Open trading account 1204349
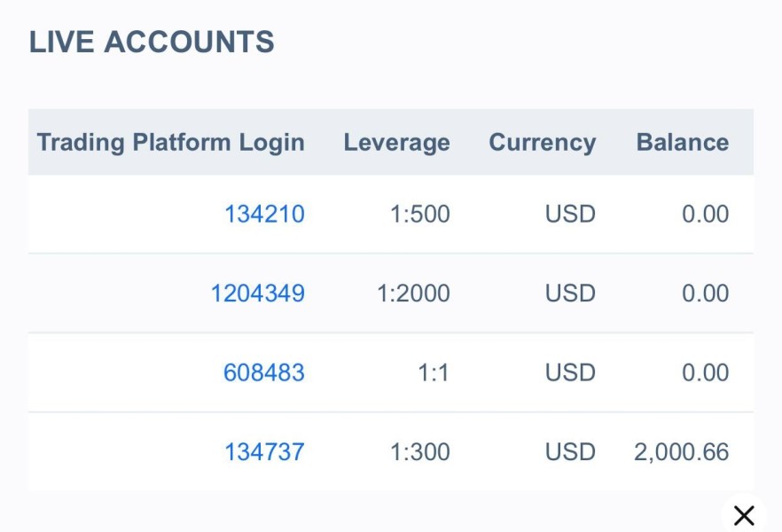The width and height of the screenshot is (782, 532). point(257,293)
